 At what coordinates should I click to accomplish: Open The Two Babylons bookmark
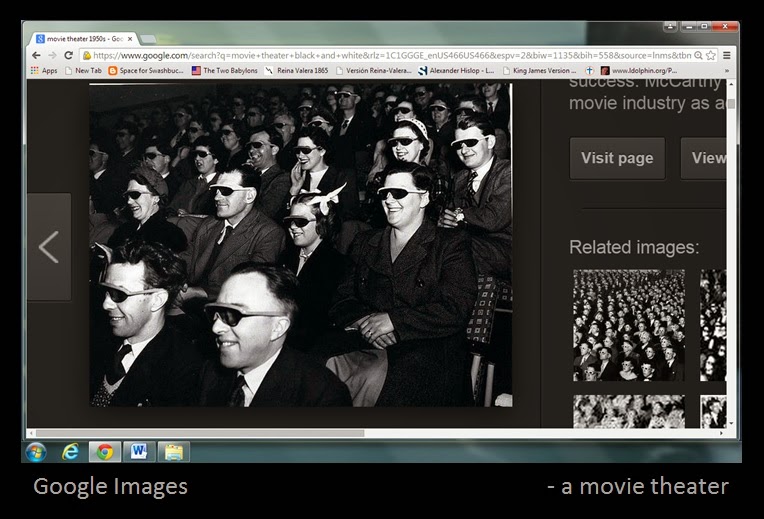point(225,70)
